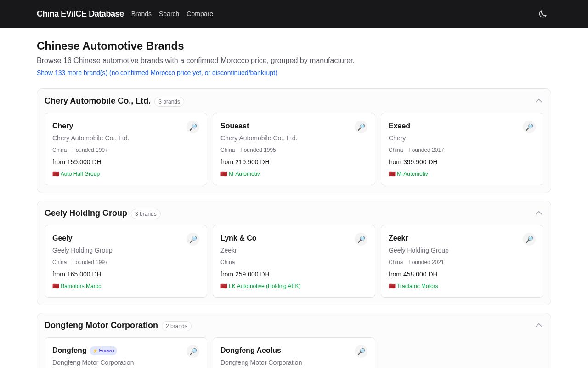
Task: Select the Dongfeng Aeolus brand name
Action: point(251,351)
